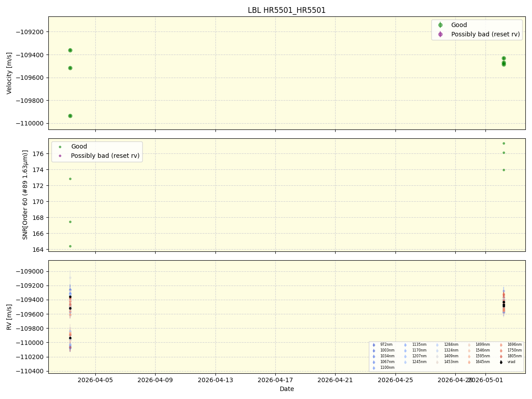This screenshot has width=532, height=399.
Task: Click the Velocity [m/s] axis label
Action: (9, 73)
